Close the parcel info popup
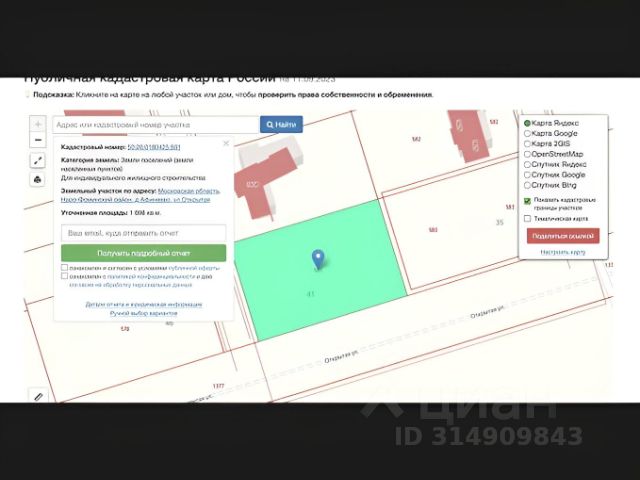 tap(226, 143)
